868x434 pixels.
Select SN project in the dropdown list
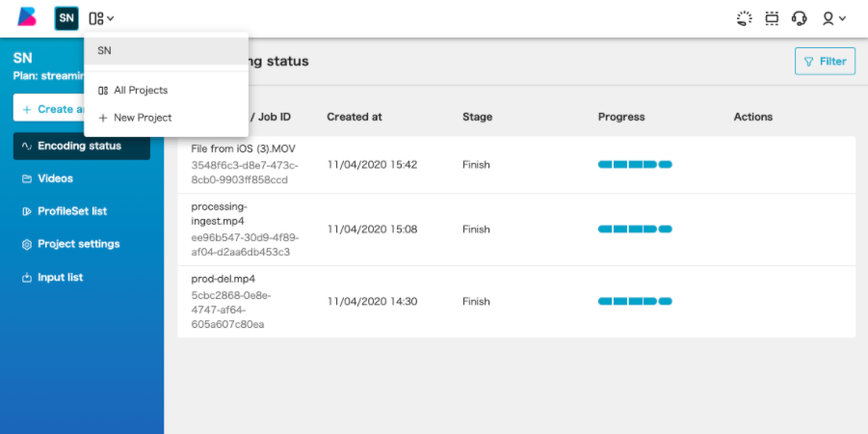pyautogui.click(x=166, y=50)
